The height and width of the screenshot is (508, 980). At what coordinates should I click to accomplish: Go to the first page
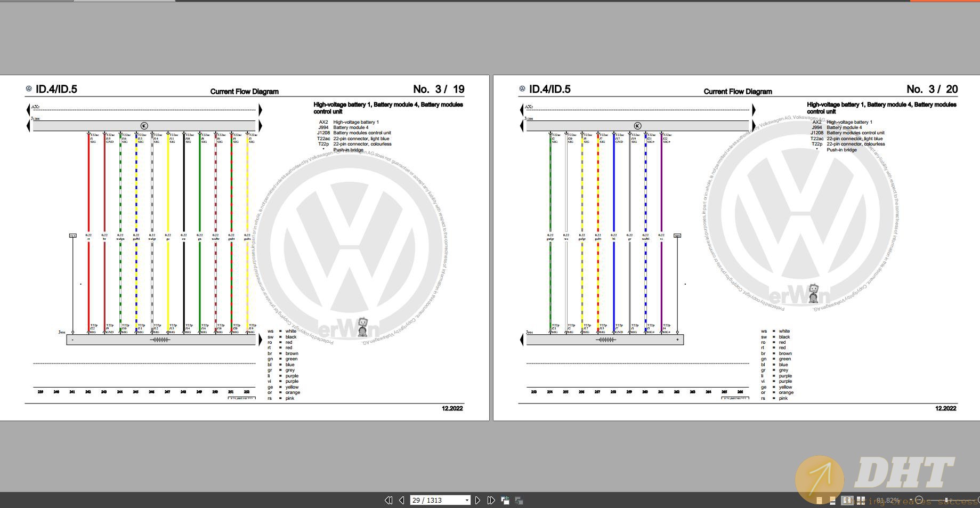point(388,500)
